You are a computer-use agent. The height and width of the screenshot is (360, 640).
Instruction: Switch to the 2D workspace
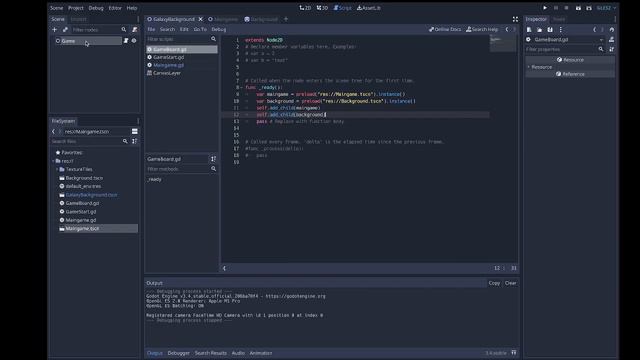coord(305,8)
